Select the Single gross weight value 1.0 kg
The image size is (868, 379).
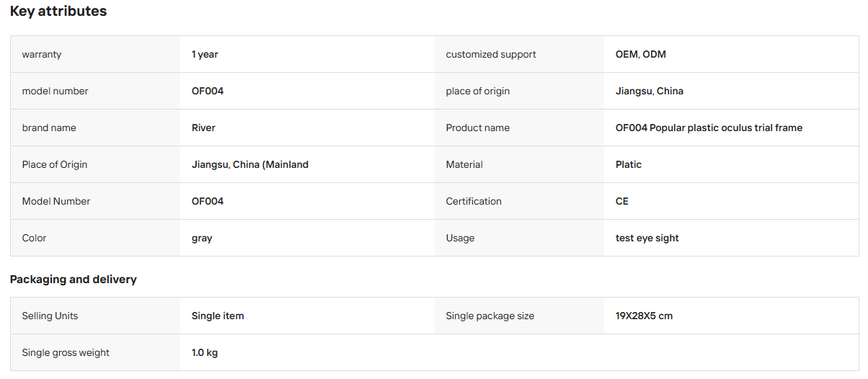coord(205,352)
